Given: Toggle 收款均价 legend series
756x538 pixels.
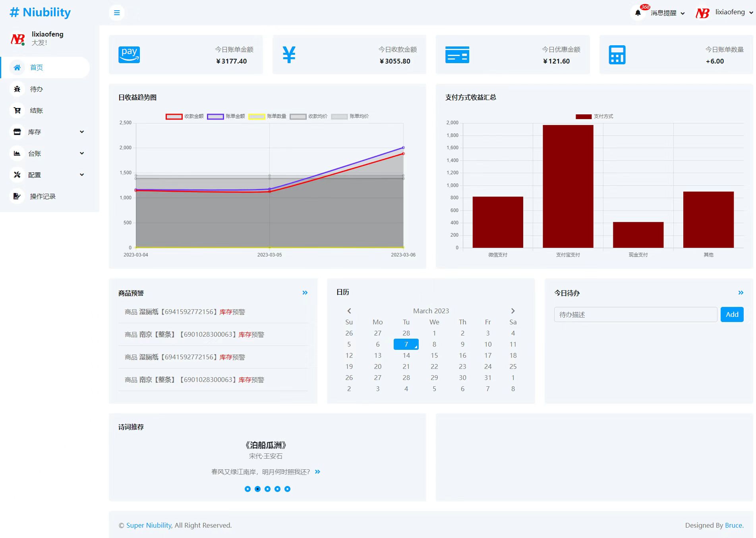Looking at the screenshot, I should 309,116.
